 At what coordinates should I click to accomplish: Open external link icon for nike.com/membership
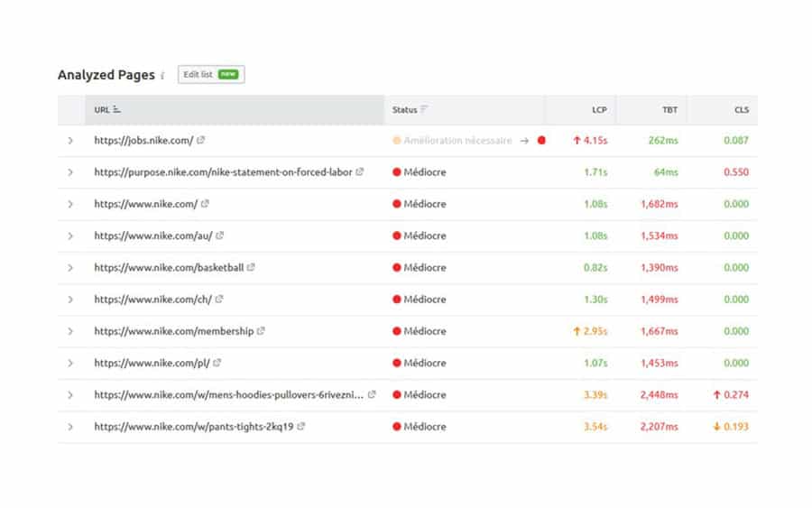(261, 330)
